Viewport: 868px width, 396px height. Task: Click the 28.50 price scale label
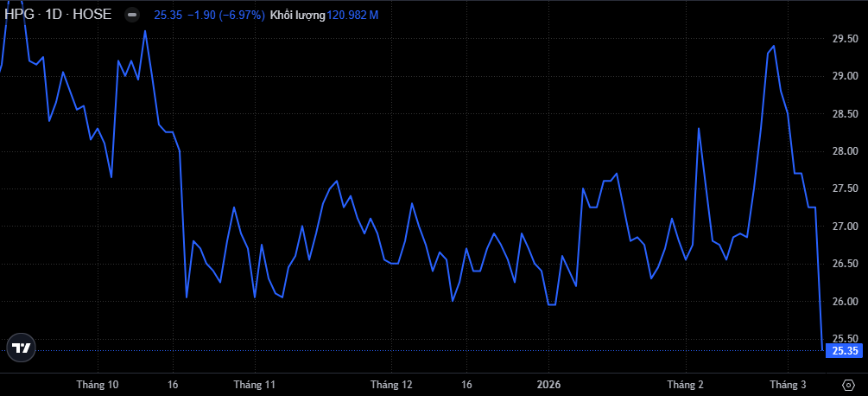(x=844, y=114)
